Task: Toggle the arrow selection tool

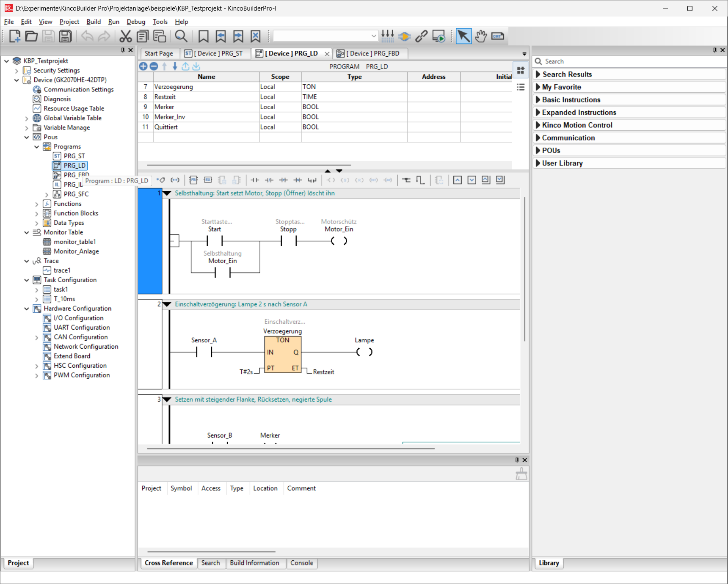Action: click(x=464, y=36)
